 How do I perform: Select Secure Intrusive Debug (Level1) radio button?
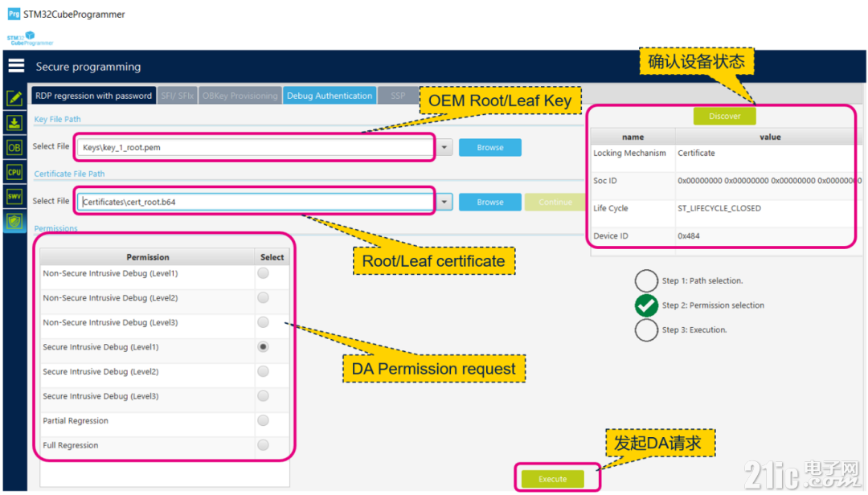tap(263, 347)
